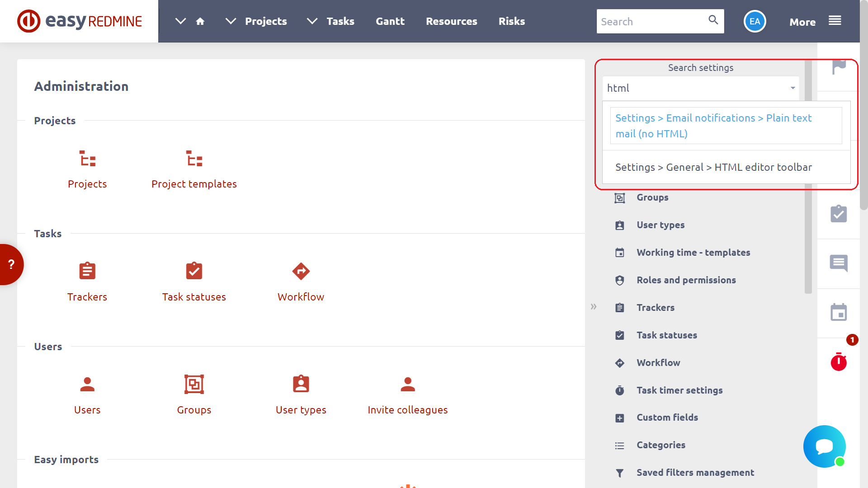Click the Workflow diamond icon
The height and width of the screenshot is (488, 868).
point(301,271)
